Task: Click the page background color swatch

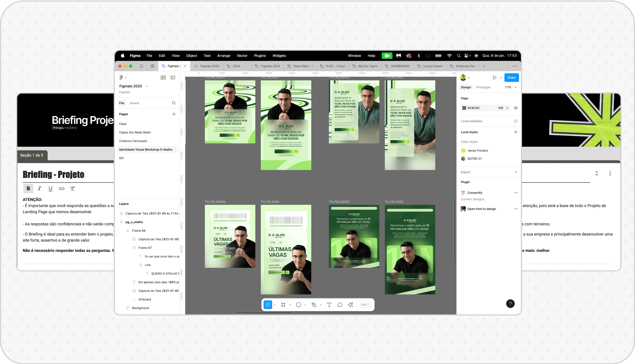Action: click(464, 108)
